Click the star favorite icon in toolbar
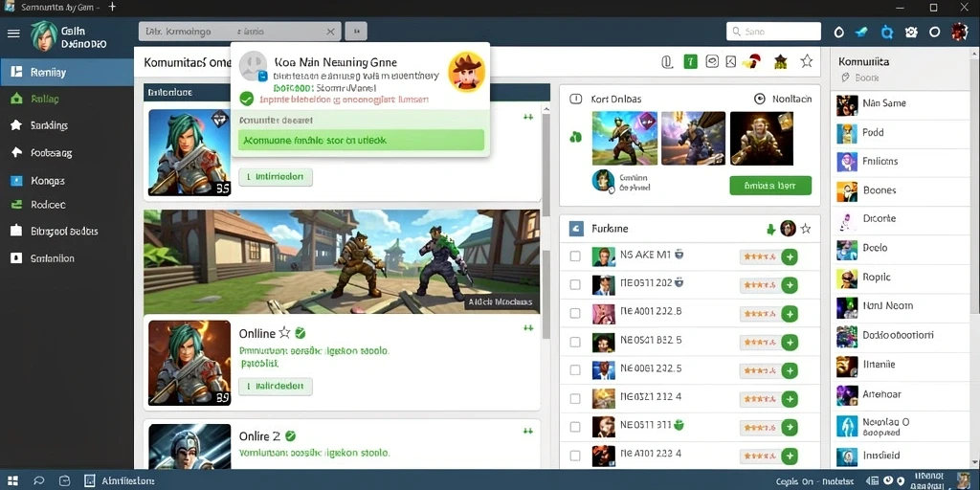This screenshot has width=980, height=490. 807,60
